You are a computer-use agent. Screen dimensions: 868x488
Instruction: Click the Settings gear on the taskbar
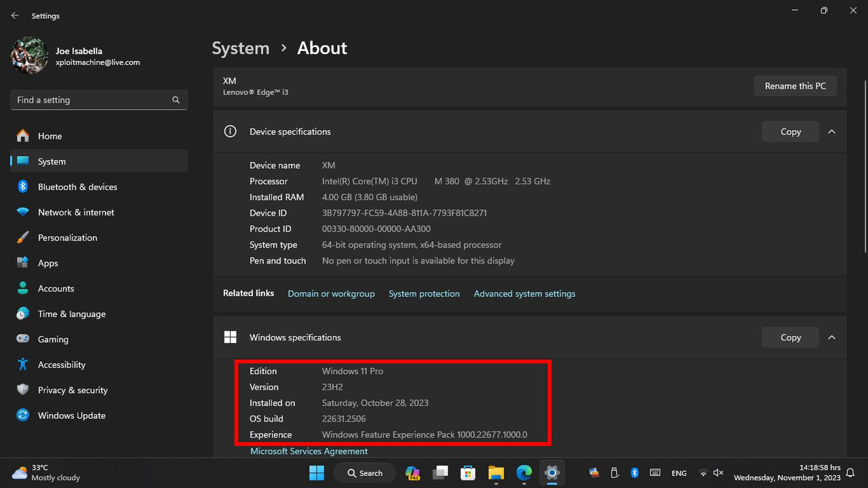pyautogui.click(x=552, y=472)
